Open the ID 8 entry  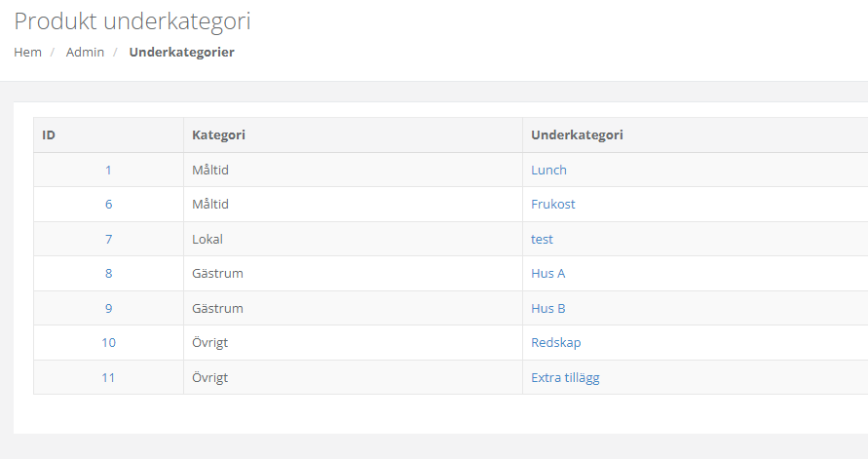(108, 274)
